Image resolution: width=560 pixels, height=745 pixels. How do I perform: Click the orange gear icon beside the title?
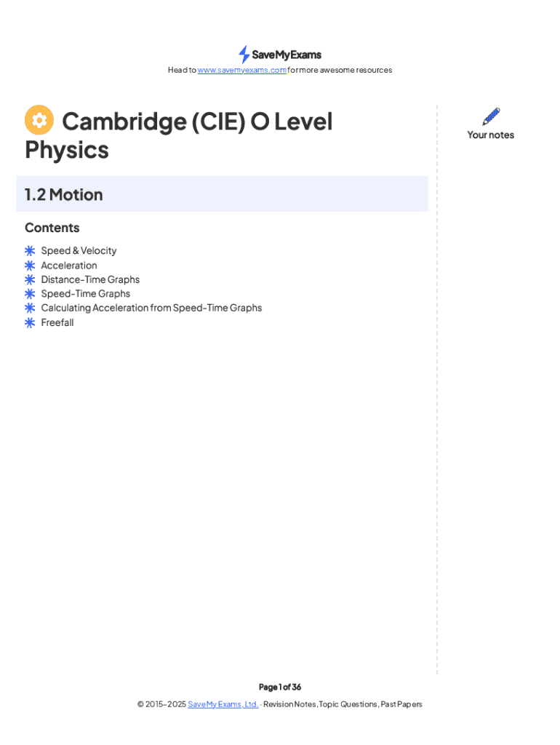(39, 121)
